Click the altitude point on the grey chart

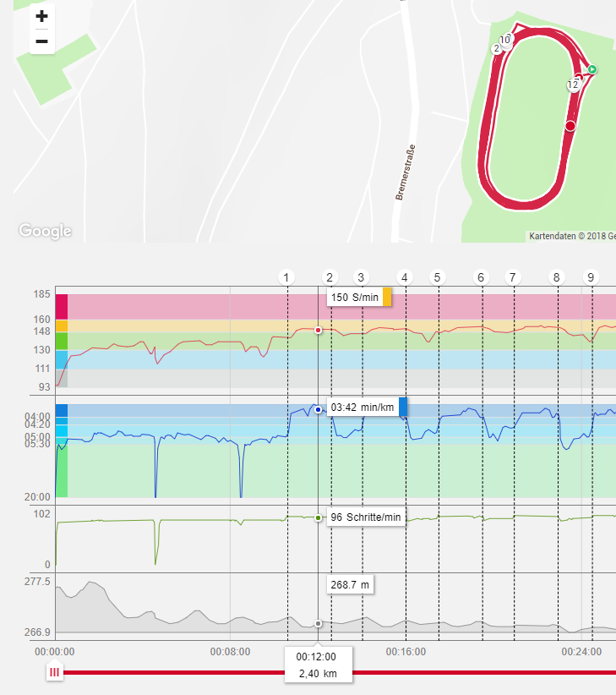tap(318, 623)
